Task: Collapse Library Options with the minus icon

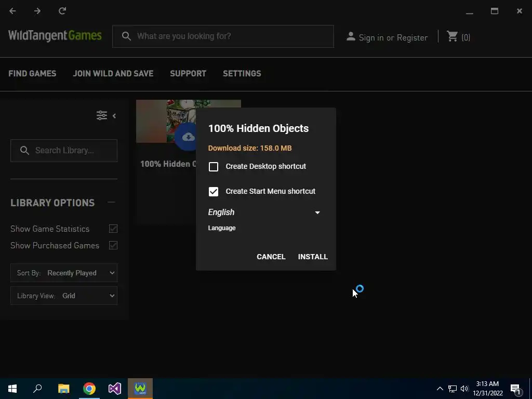Action: [x=111, y=202]
